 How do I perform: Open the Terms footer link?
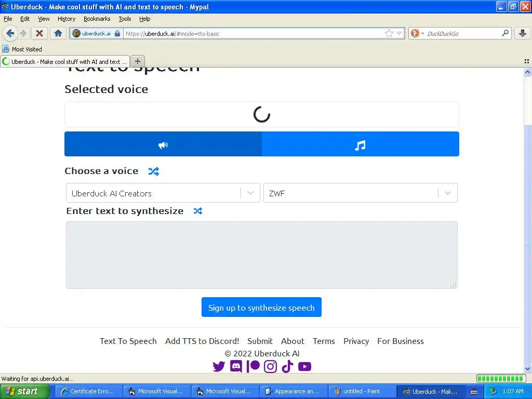coord(324,341)
